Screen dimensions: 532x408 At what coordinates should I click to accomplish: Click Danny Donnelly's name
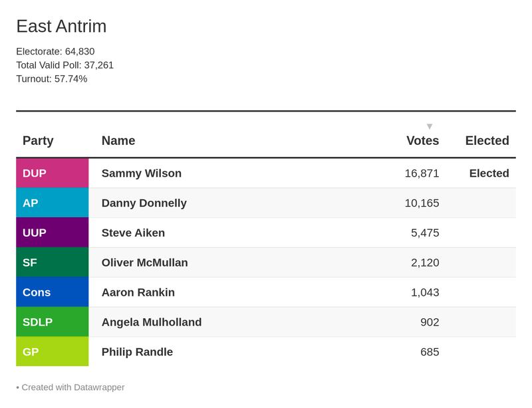tap(144, 203)
